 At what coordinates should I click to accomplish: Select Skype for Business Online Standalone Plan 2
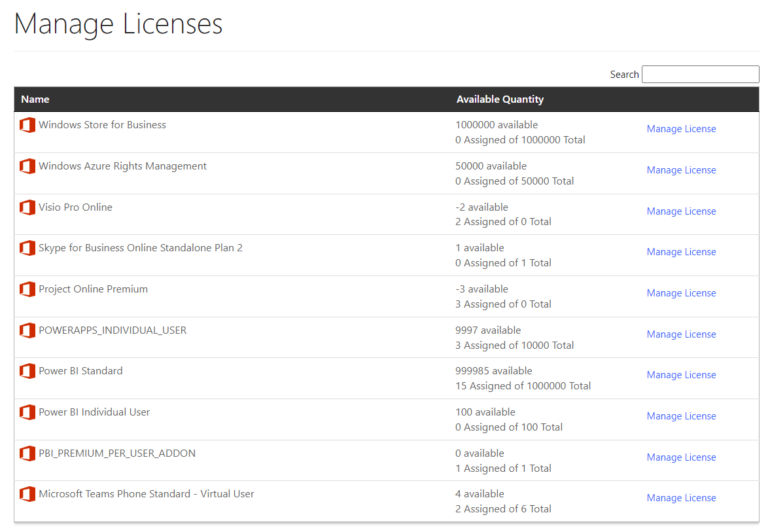click(x=141, y=248)
